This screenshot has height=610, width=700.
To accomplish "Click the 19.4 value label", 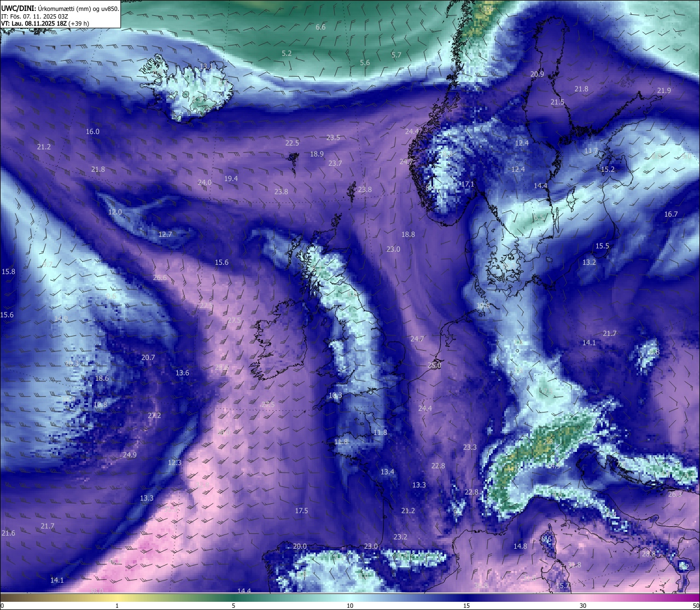I will (x=231, y=179).
